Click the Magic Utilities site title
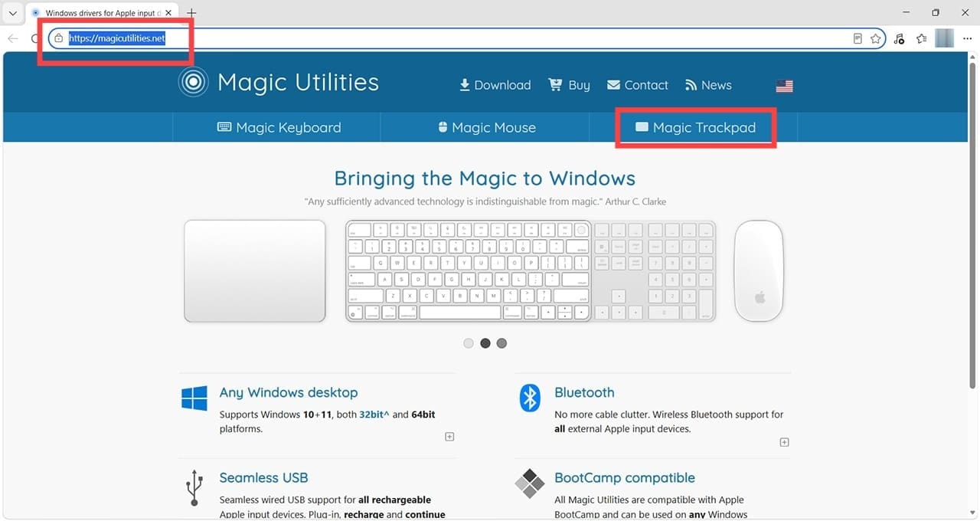 point(298,82)
